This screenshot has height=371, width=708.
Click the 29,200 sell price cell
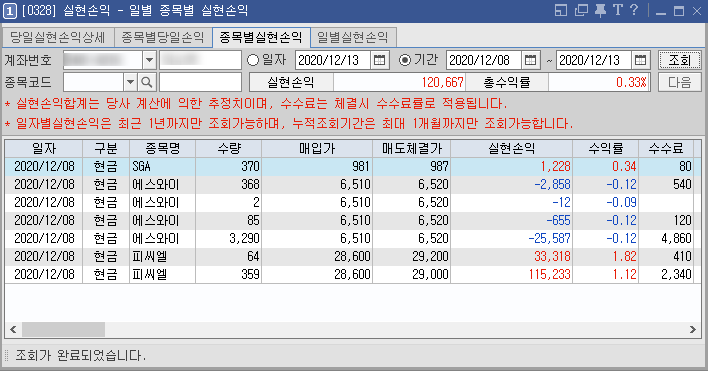coord(412,256)
